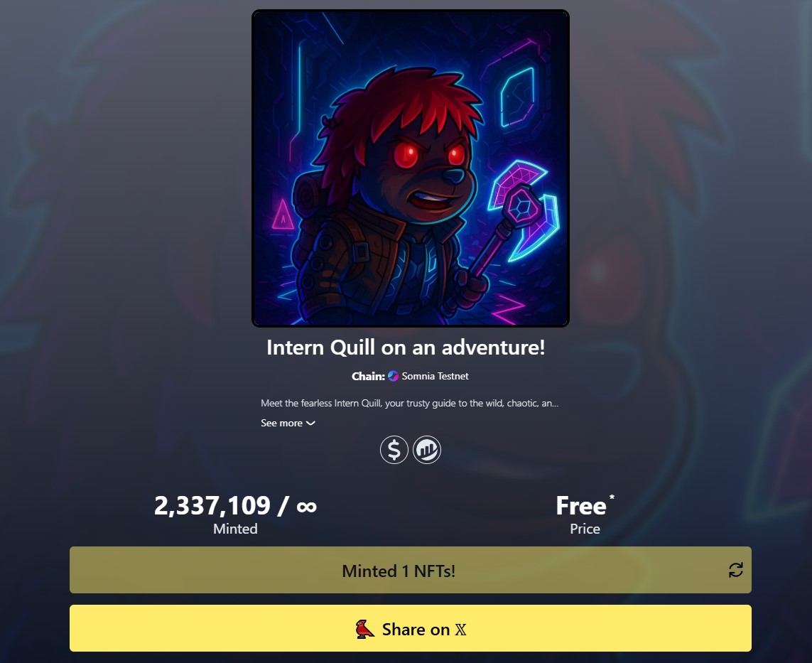Click the Minted 1 NFTs! button
The height and width of the screenshot is (663, 812).
411,570
